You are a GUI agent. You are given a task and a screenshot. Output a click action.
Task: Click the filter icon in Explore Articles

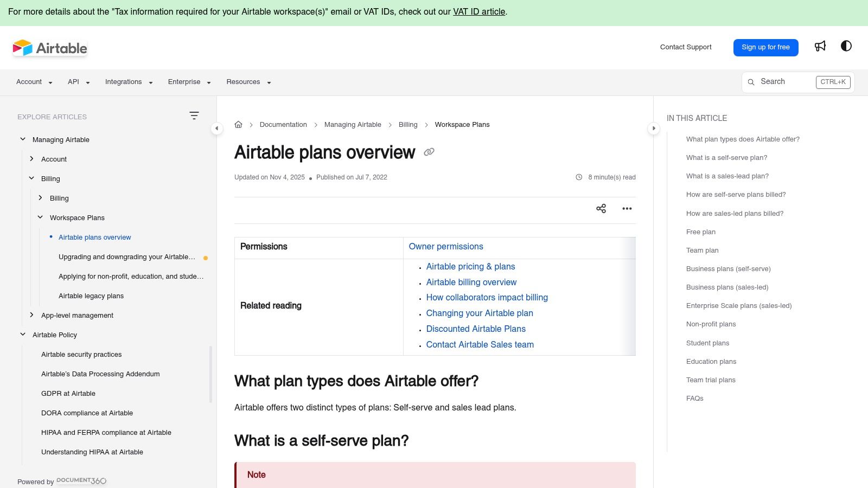point(194,115)
